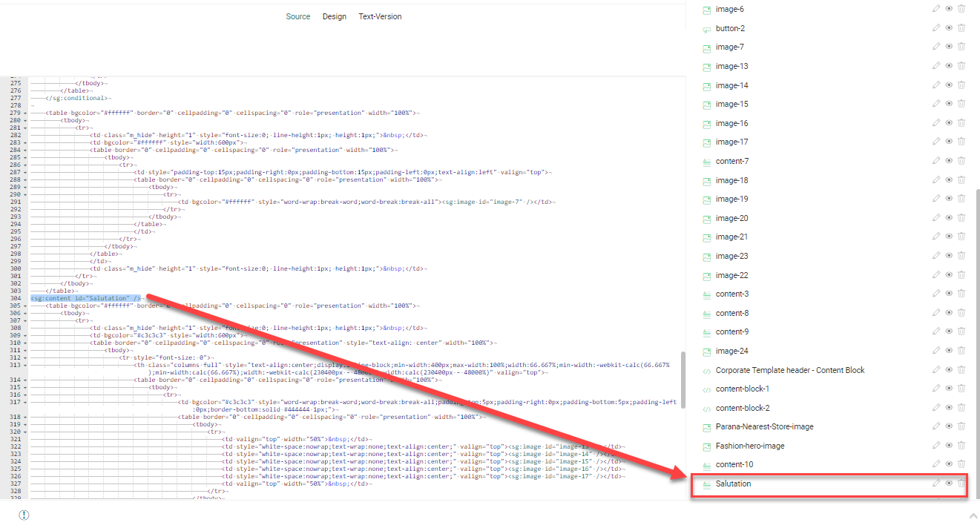Toggle eye icon for Corporate Template header block
This screenshot has height=528, width=980.
pos(949,370)
